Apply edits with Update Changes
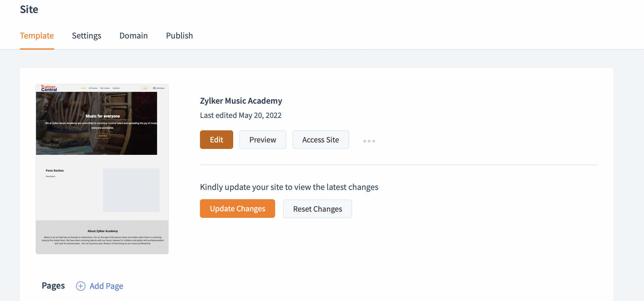Viewport: 644px width, 301px height. tap(238, 209)
